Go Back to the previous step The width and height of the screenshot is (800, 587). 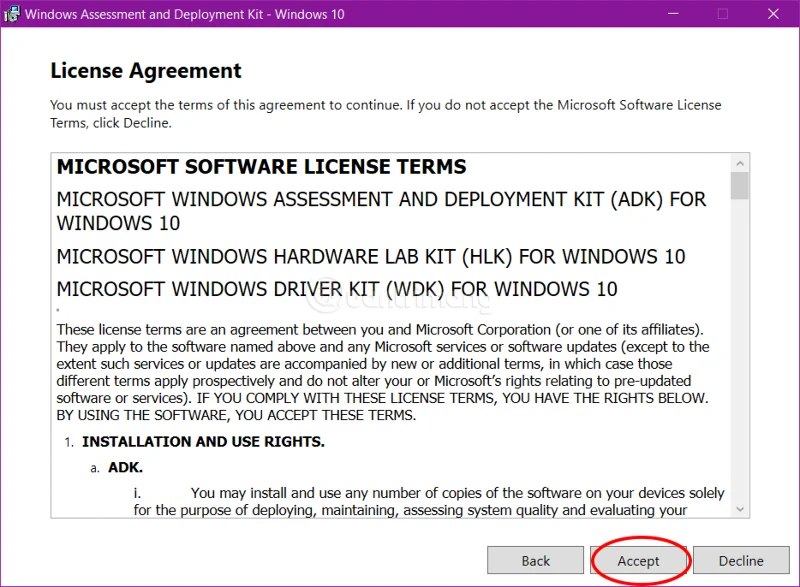point(535,560)
